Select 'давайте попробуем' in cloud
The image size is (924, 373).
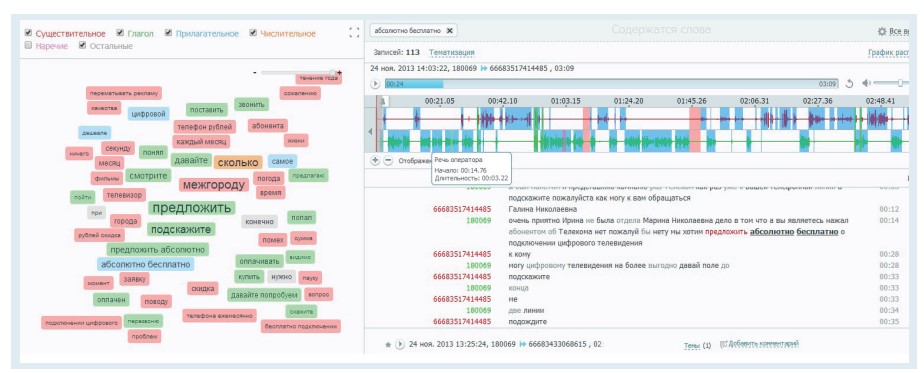pyautogui.click(x=264, y=295)
